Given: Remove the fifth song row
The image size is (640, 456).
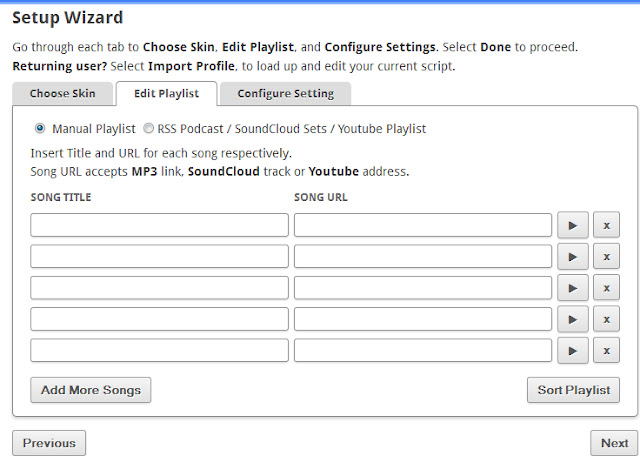Looking at the screenshot, I should tap(606, 350).
